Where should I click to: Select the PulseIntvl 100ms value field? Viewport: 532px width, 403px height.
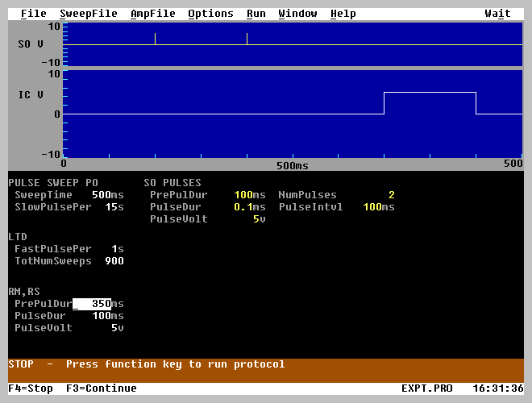376,207
